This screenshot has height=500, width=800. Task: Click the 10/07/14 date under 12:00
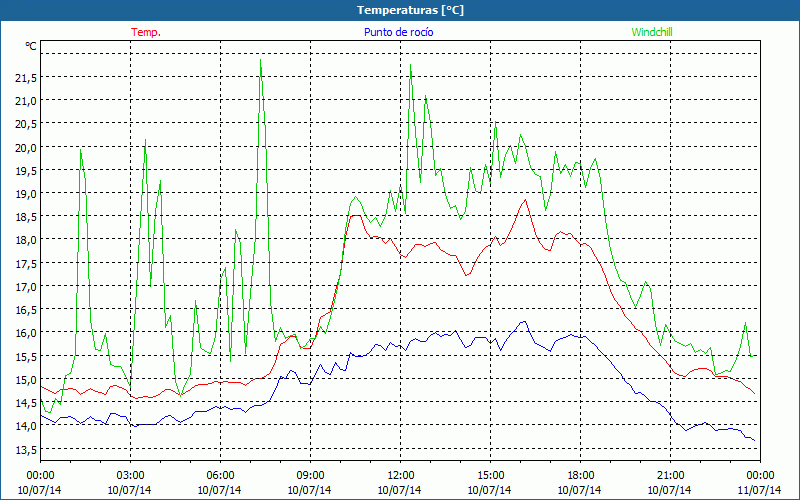(x=399, y=490)
